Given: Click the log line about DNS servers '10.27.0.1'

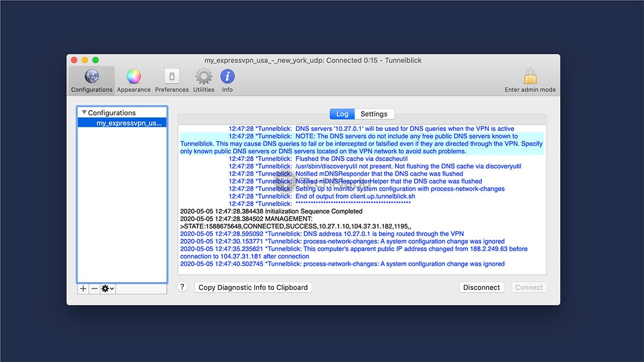Looking at the screenshot, I should point(371,129).
